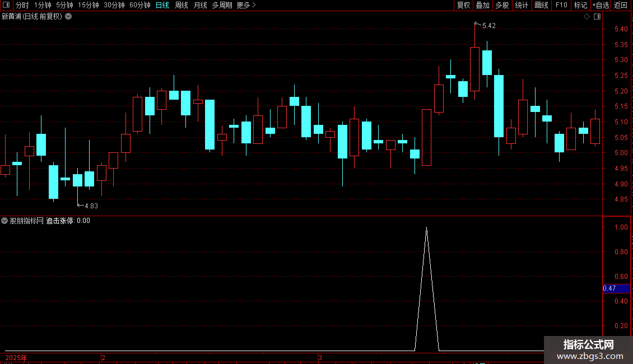633x364 pixels.
Task: Click the 5.40 price axis label
Action: tap(621, 29)
